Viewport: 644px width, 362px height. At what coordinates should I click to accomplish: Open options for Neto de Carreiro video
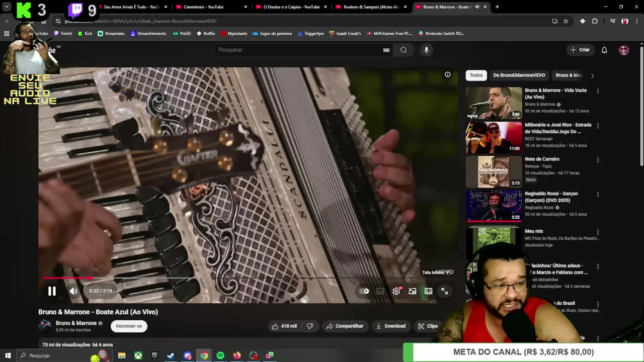(598, 160)
